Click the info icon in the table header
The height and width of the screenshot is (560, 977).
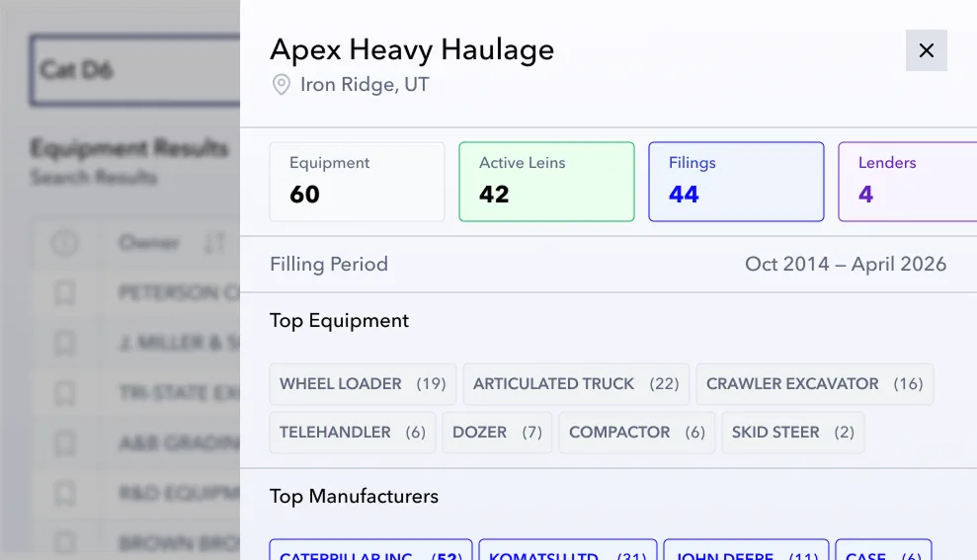(65, 243)
